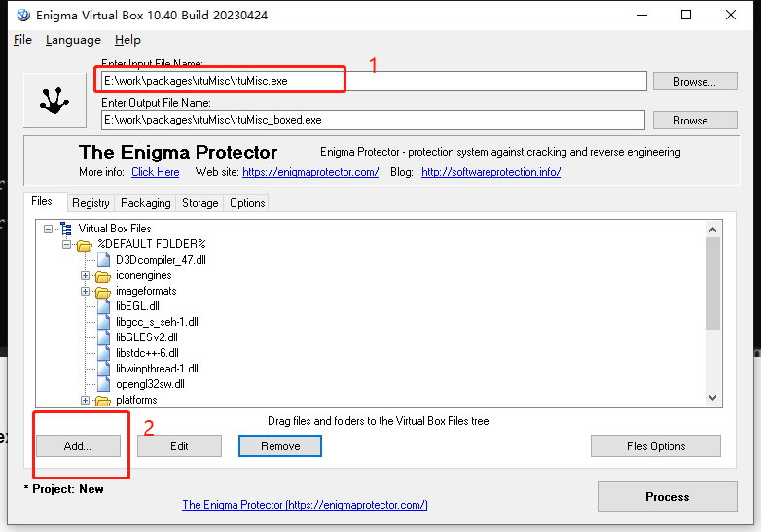Expand the iconengines folder

85,275
